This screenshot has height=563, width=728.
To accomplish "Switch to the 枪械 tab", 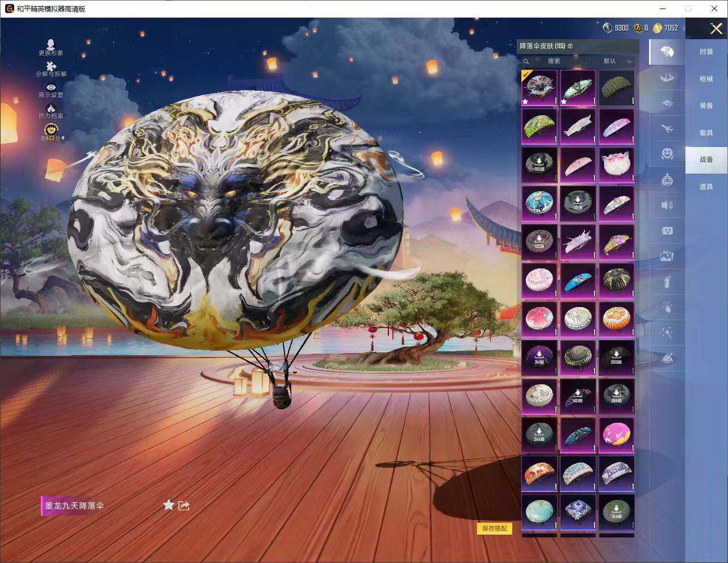I will (x=706, y=79).
